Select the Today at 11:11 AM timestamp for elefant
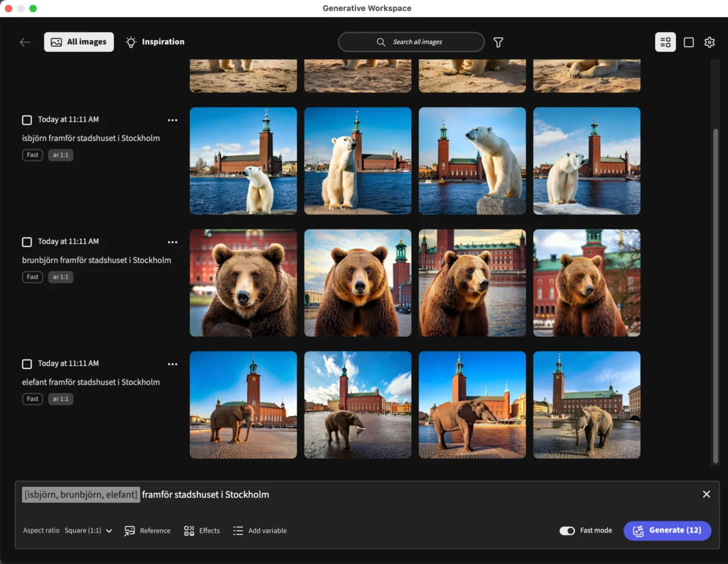Viewport: 728px width, 564px height. click(68, 364)
